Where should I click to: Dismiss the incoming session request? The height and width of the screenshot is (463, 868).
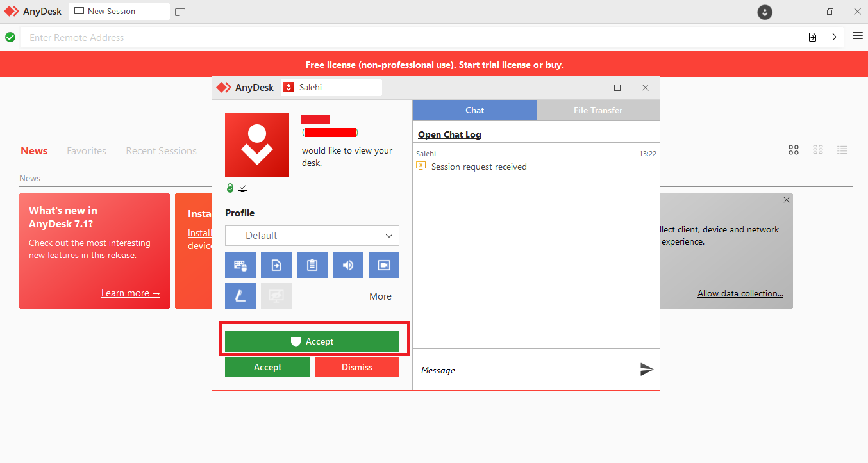(357, 367)
